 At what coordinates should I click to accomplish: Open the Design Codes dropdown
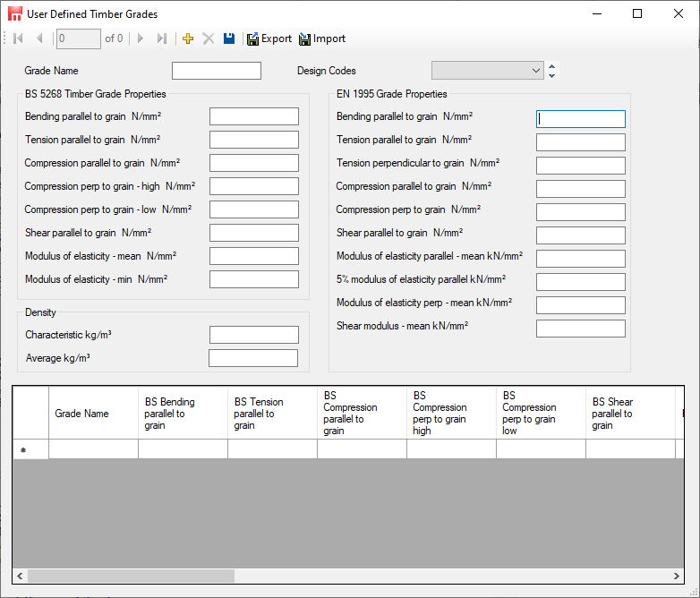[x=487, y=71]
